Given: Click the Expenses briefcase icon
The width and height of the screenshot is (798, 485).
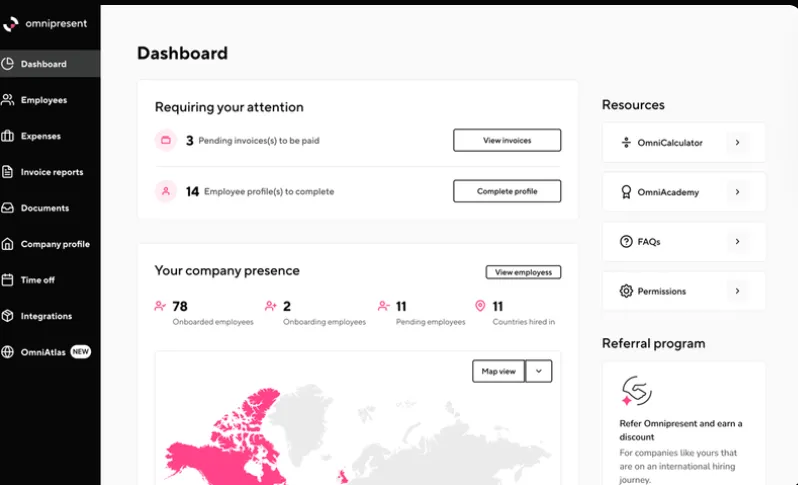Looking at the screenshot, I should (7, 136).
